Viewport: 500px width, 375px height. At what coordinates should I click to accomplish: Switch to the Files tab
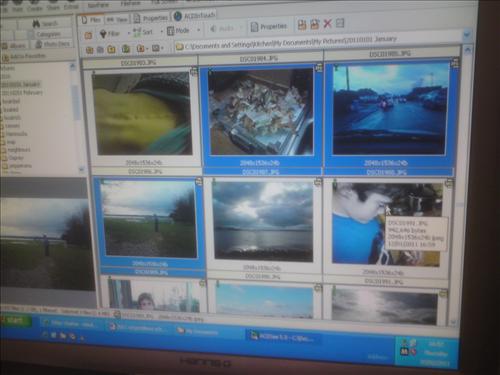coord(91,20)
